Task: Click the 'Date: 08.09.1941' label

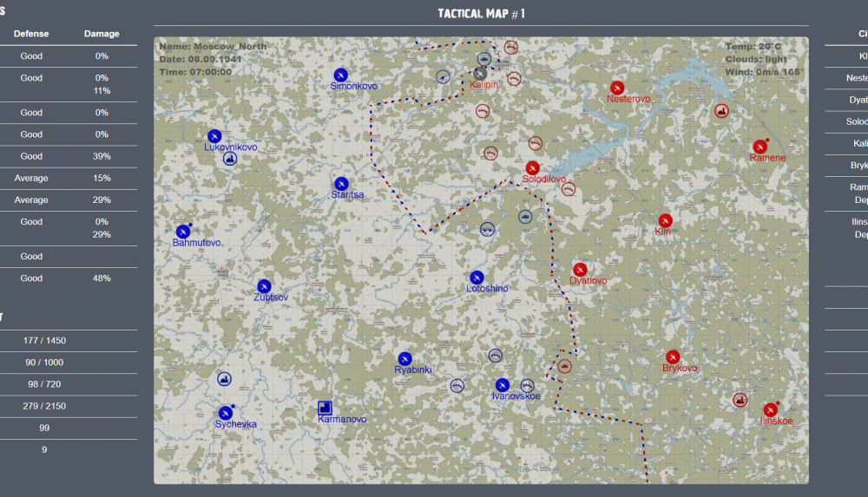Action: 201,59
